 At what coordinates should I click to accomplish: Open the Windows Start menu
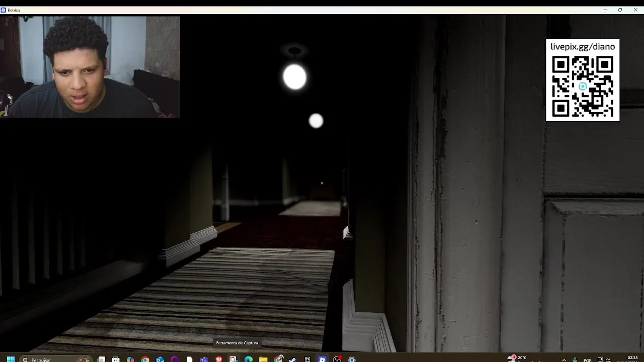coord(11,359)
